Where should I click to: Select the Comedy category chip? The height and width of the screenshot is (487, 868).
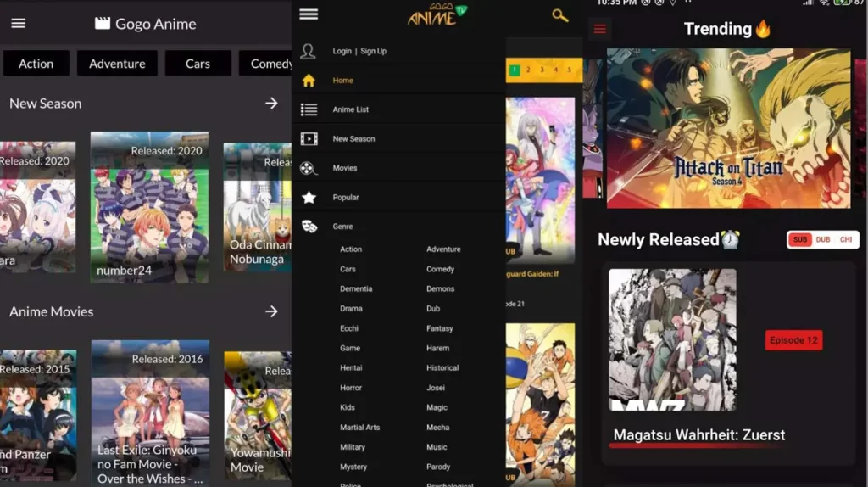point(265,64)
